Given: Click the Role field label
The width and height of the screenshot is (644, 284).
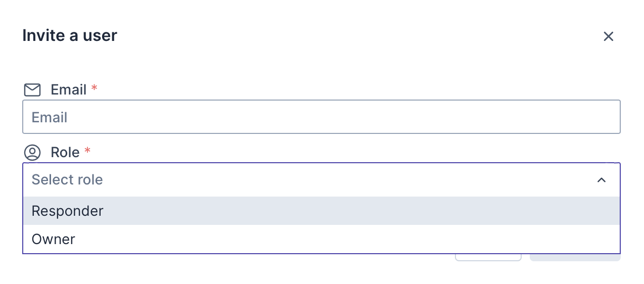Looking at the screenshot, I should [x=65, y=153].
